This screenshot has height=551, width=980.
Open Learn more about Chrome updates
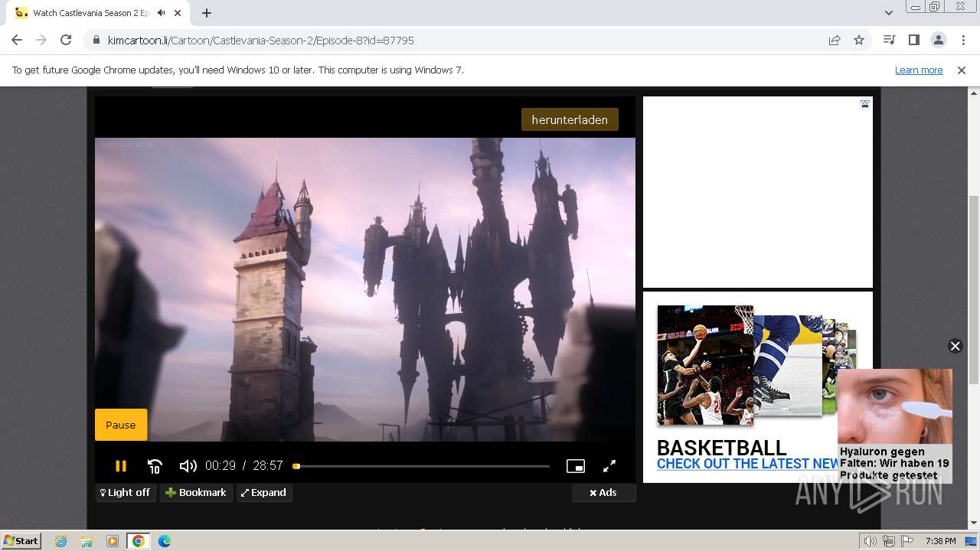[x=919, y=70]
